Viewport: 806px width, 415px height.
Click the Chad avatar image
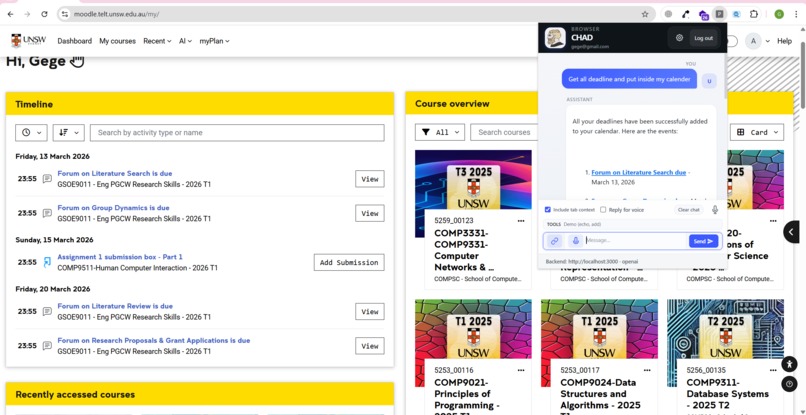[x=555, y=38]
